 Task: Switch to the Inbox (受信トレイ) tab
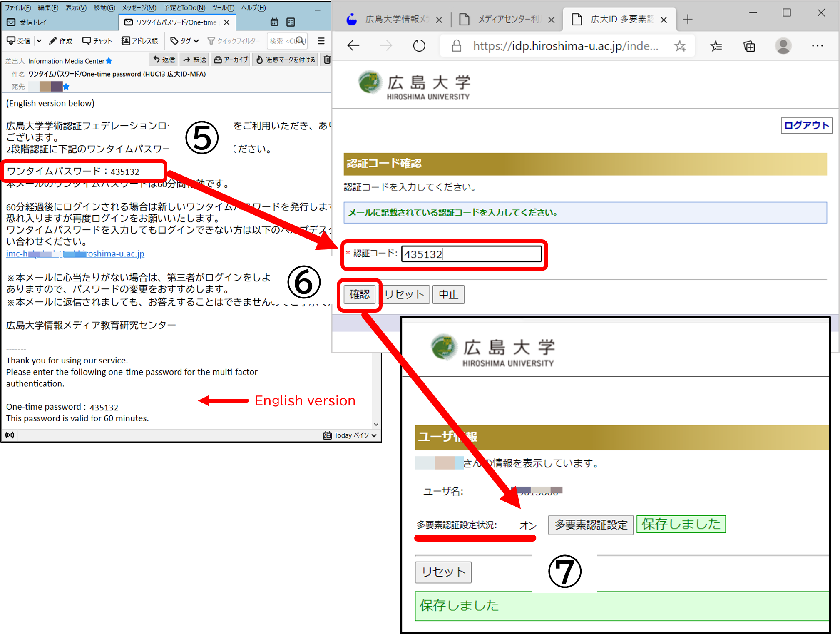point(27,22)
